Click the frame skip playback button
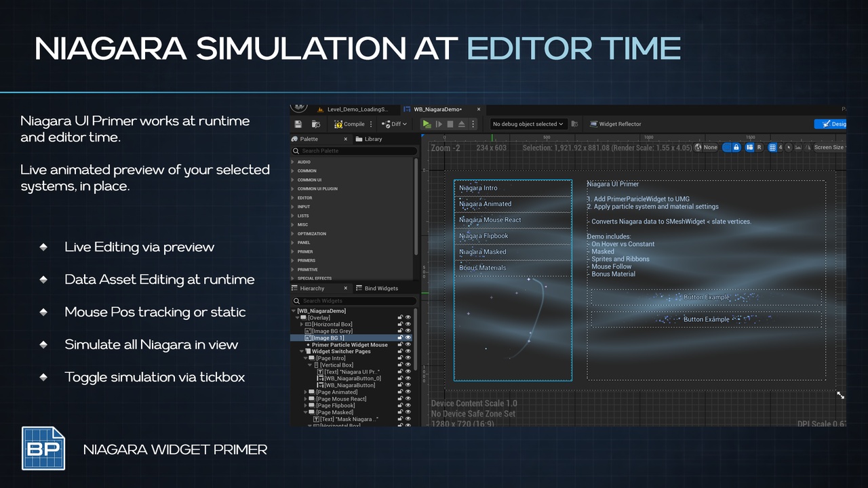This screenshot has height=488, width=868. (439, 124)
